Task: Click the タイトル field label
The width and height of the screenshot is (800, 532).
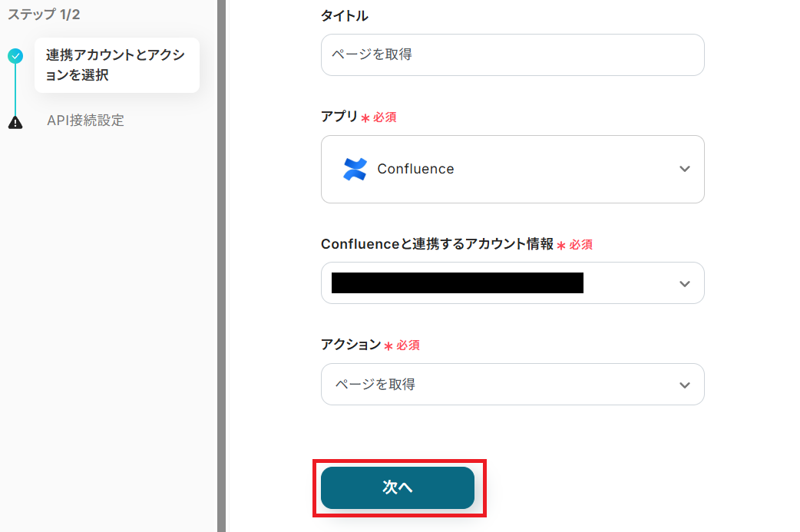Action: click(344, 15)
